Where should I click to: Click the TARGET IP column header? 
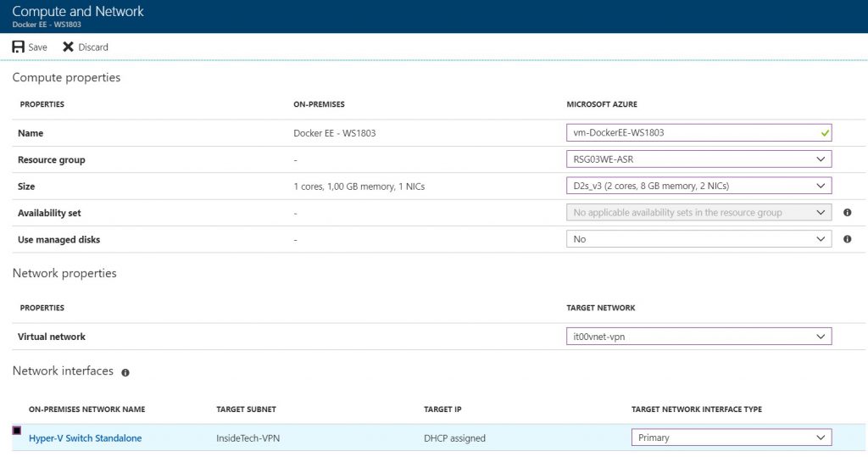(x=442, y=410)
